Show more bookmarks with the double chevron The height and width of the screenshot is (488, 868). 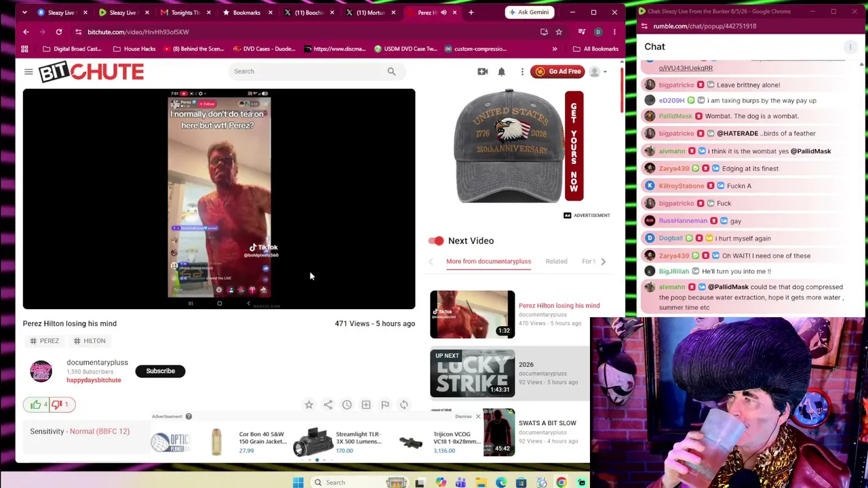click(555, 49)
